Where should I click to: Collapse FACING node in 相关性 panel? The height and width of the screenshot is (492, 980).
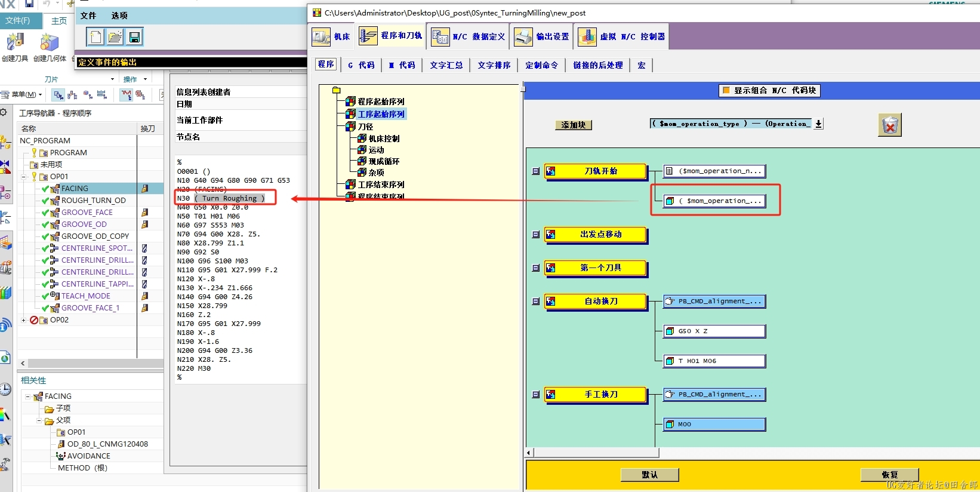point(28,396)
